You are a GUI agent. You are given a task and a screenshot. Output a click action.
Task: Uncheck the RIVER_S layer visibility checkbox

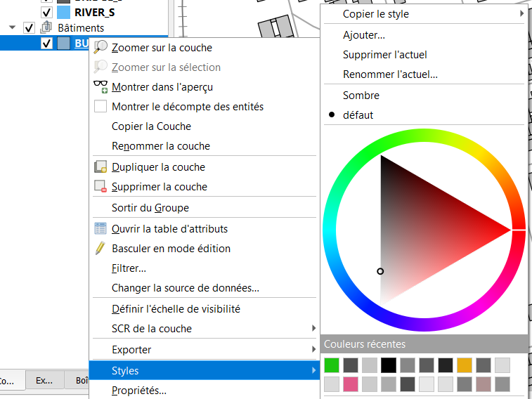[x=46, y=13]
